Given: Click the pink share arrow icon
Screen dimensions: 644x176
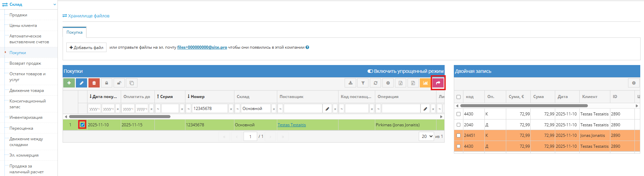Looking at the screenshot, I should [438, 83].
